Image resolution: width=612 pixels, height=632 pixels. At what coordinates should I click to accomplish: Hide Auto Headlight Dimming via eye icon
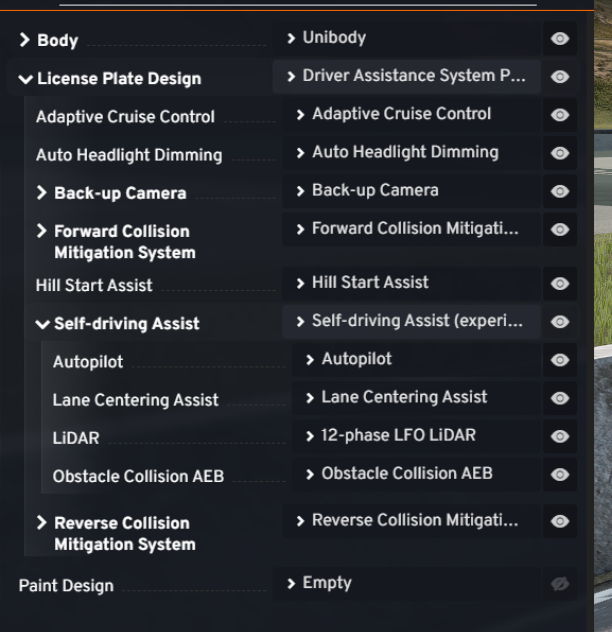tap(560, 153)
